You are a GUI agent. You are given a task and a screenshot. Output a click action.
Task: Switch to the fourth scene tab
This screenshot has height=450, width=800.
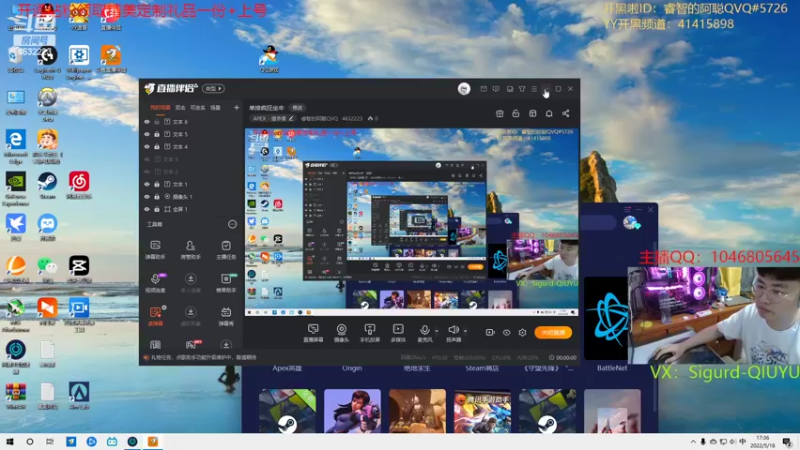pyautogui.click(x=215, y=108)
